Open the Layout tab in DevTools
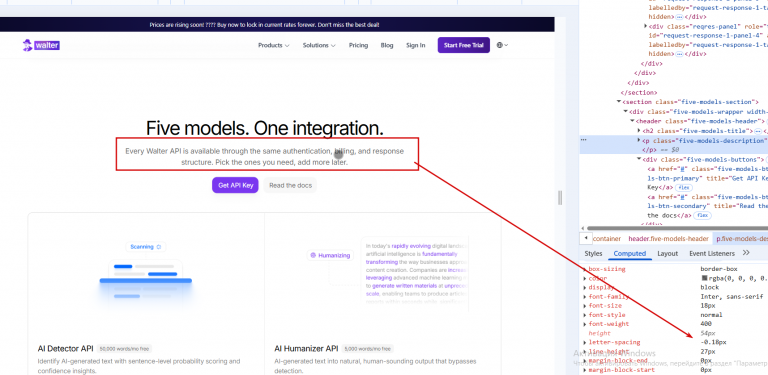 pyautogui.click(x=668, y=253)
